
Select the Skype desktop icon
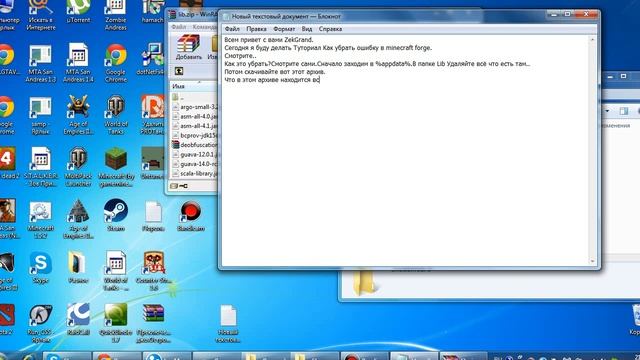40,268
